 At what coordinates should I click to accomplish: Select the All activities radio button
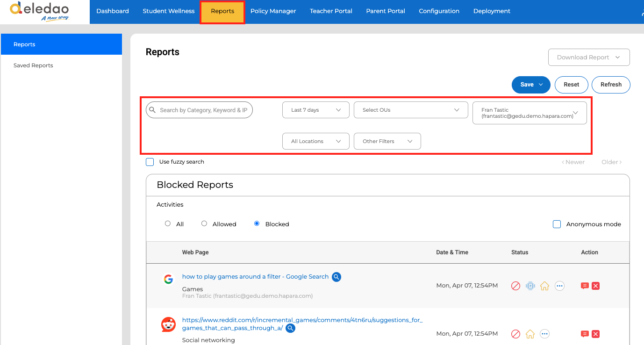click(168, 224)
